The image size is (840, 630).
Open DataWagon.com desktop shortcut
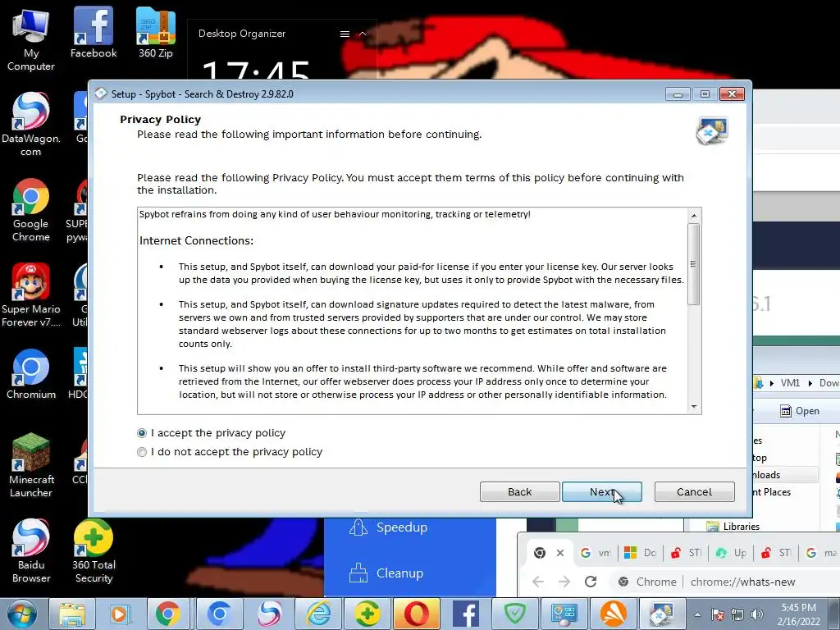pyautogui.click(x=30, y=125)
